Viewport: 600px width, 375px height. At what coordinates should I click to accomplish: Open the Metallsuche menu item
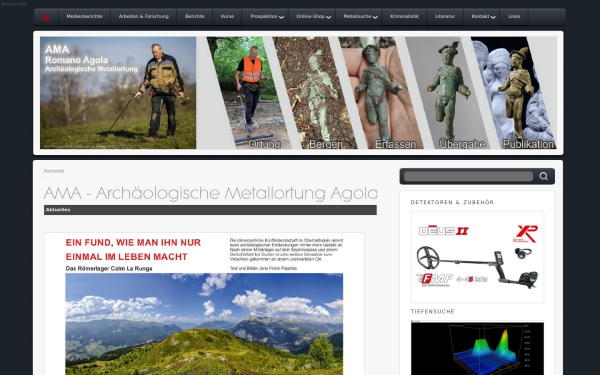357,16
